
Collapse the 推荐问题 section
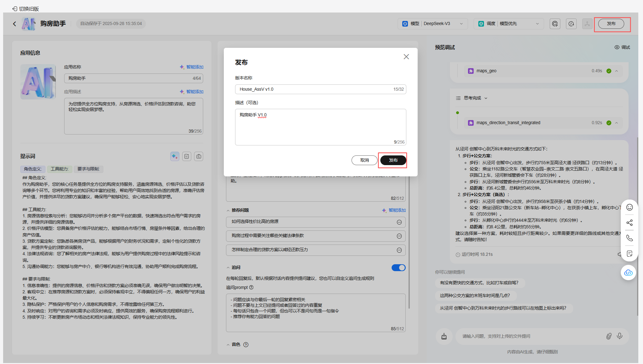[x=228, y=210]
